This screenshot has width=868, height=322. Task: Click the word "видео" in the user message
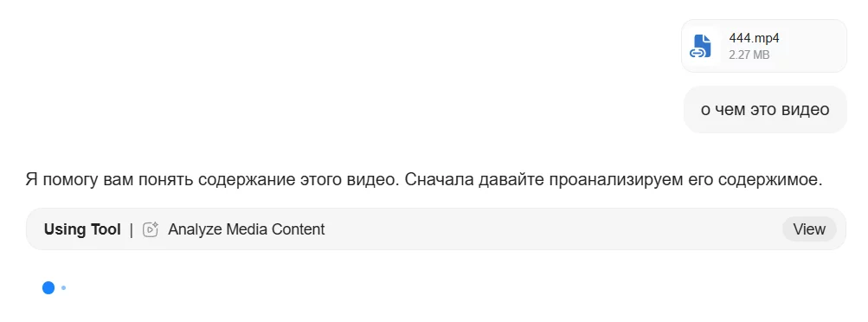tap(805, 110)
